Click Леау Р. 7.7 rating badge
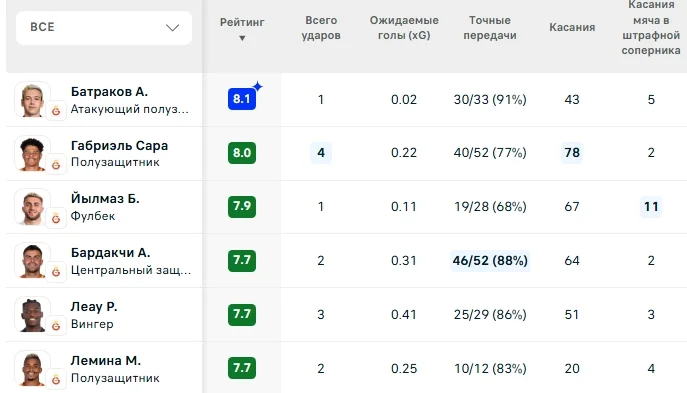The image size is (687, 393). [242, 314]
